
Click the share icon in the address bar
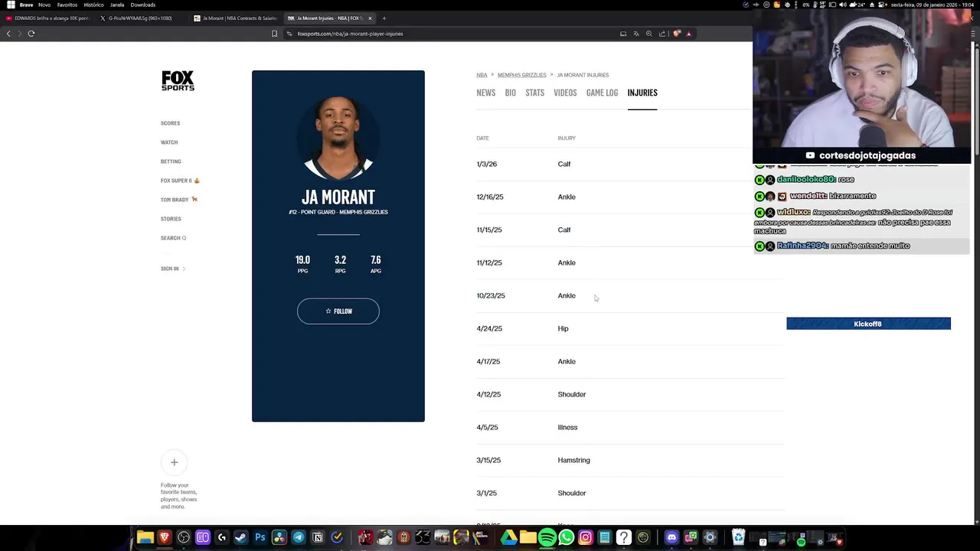coord(662,34)
